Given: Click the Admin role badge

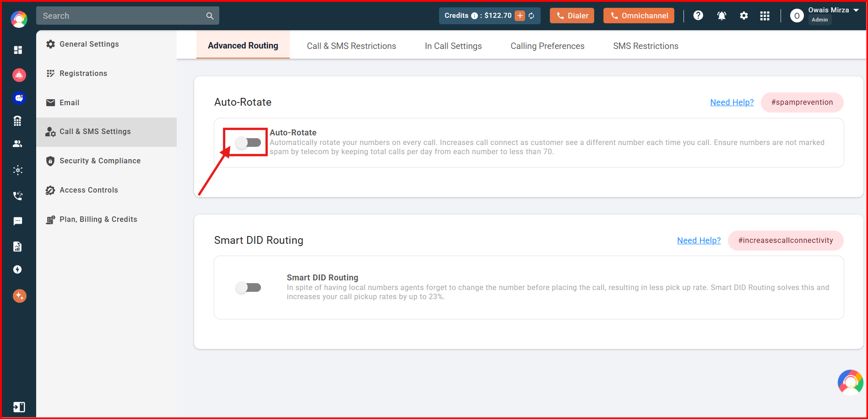Looking at the screenshot, I should pos(820,20).
